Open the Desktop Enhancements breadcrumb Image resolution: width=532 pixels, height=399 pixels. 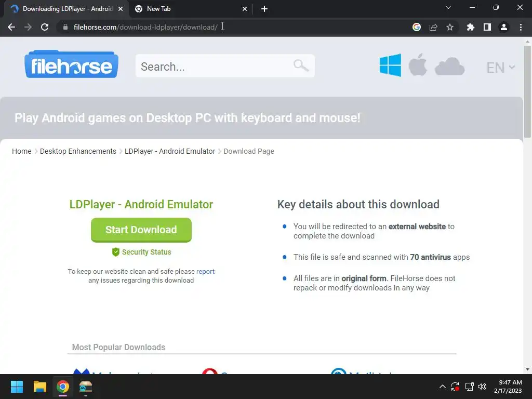pos(78,151)
